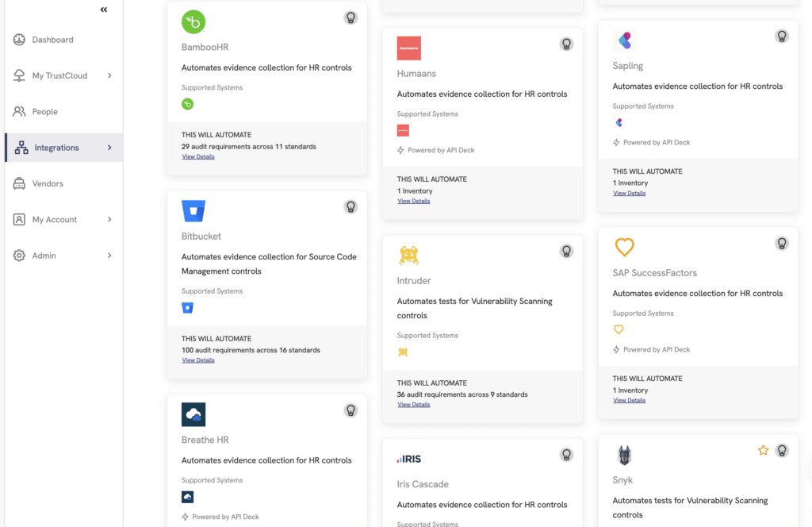Click Breathe HR supported system small icon
This screenshot has height=527, width=812.
pyautogui.click(x=187, y=497)
